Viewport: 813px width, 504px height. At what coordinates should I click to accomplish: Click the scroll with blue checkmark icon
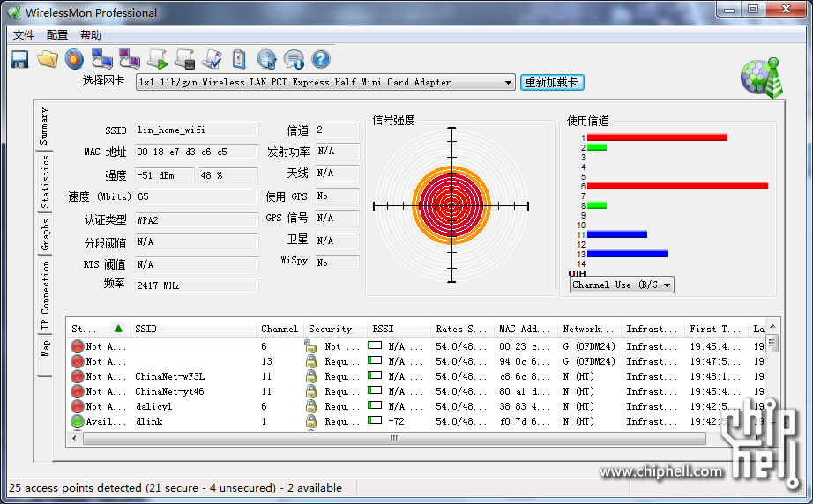click(212, 60)
